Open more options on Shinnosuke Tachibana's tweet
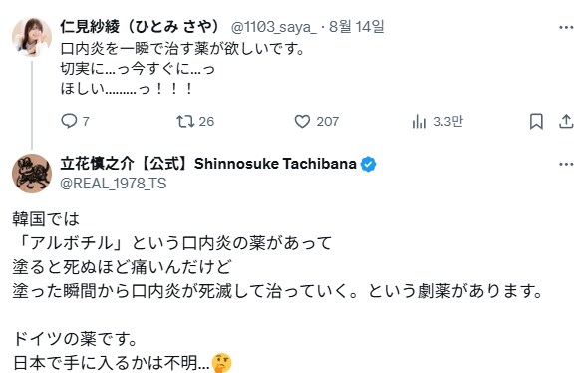Screen dimensions: 588x373 click(x=566, y=164)
